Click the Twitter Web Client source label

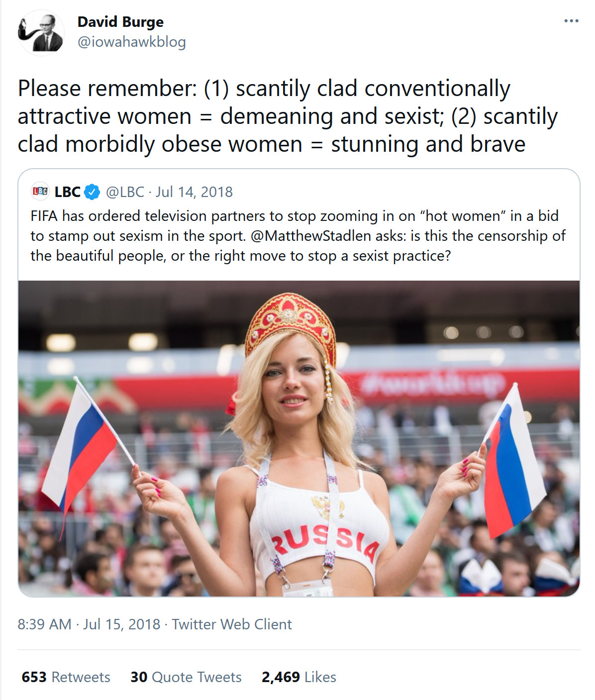[232, 624]
